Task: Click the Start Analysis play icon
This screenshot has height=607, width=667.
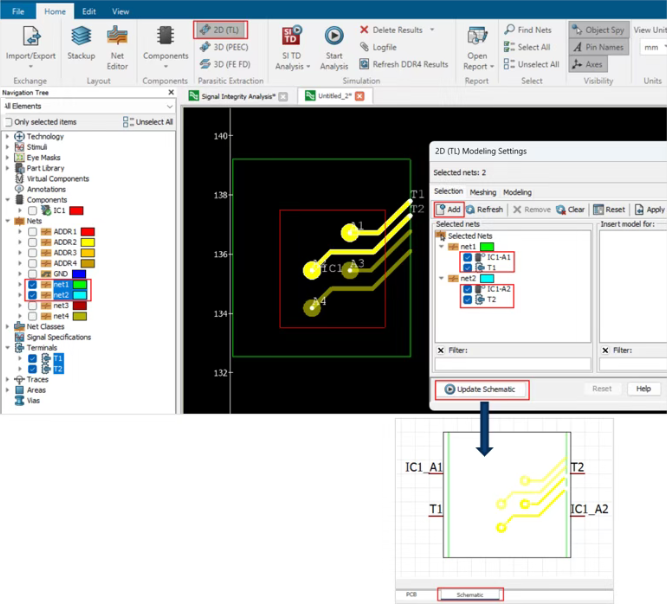Action: [334, 36]
